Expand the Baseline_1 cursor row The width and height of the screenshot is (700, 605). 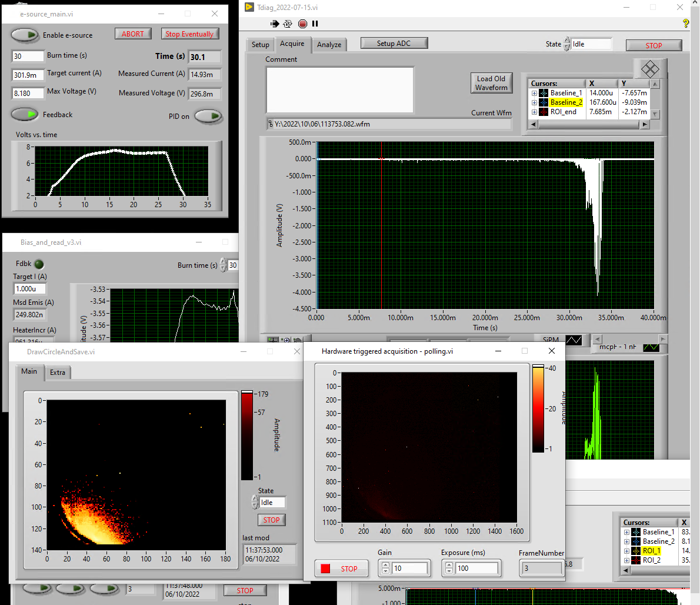tap(534, 93)
